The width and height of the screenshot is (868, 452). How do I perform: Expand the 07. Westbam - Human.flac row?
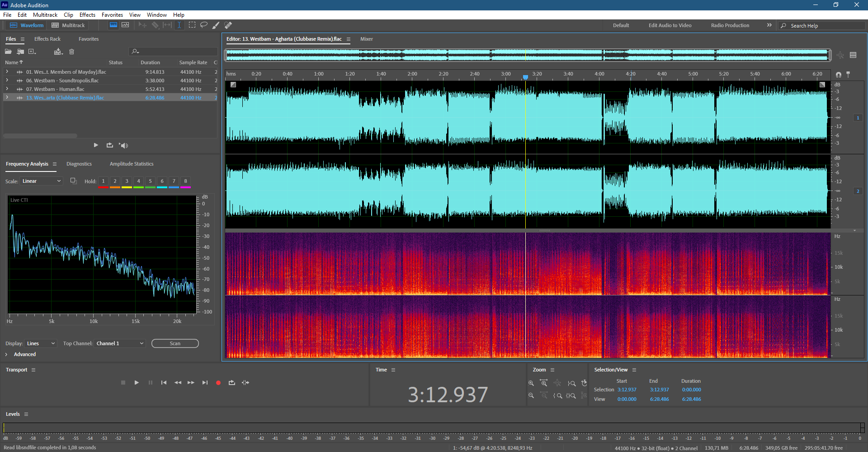pos(7,89)
